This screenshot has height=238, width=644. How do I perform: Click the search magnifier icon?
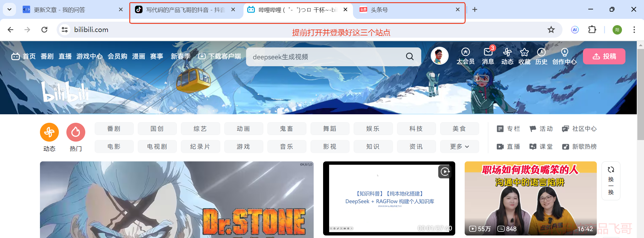click(410, 57)
